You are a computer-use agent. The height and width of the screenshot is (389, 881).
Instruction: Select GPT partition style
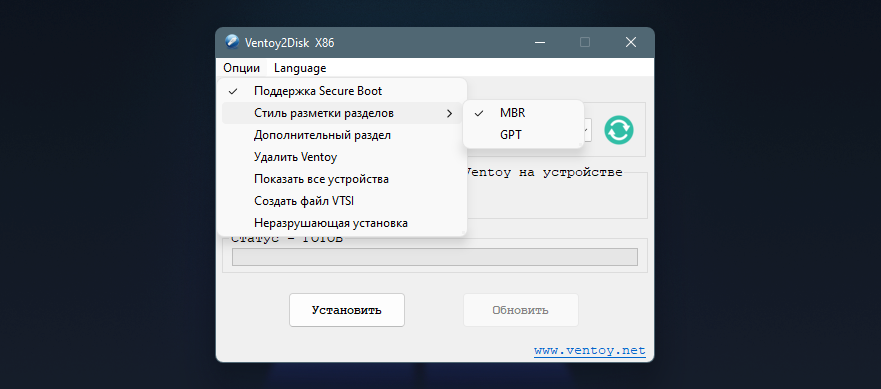523,135
